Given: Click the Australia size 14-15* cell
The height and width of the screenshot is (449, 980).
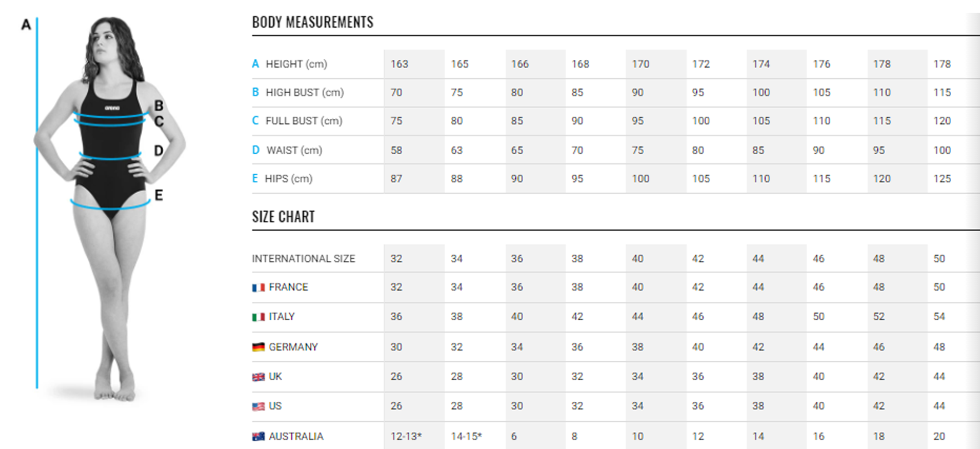Looking at the screenshot, I should pos(466,436).
